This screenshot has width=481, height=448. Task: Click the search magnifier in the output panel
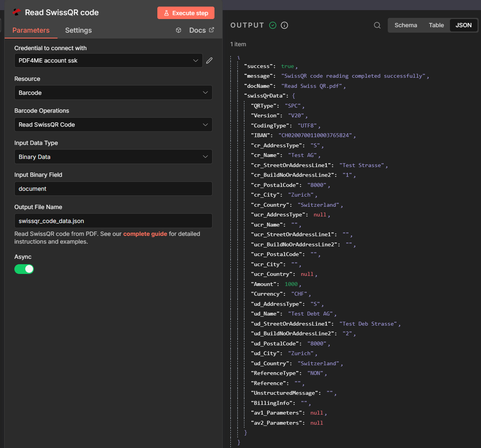pyautogui.click(x=377, y=25)
